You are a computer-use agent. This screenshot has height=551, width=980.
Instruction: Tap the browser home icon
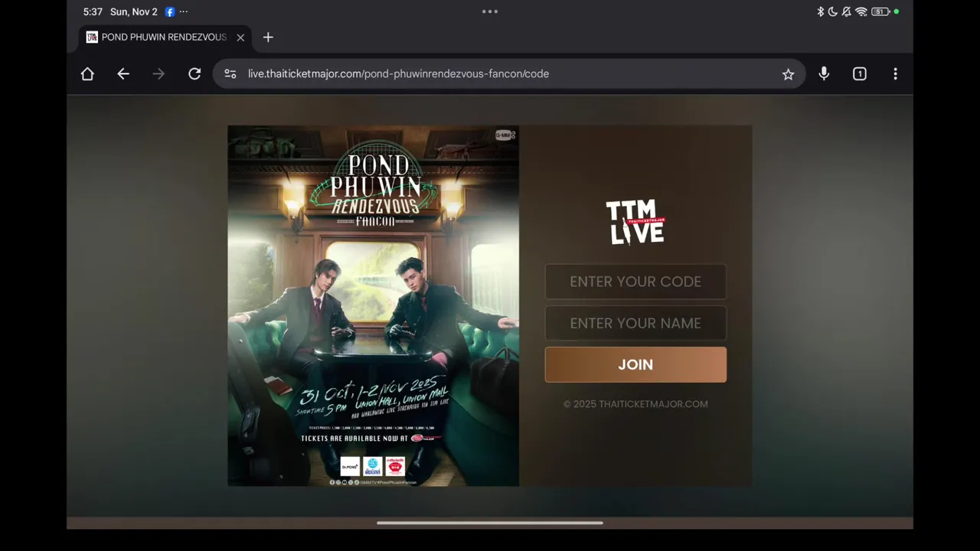pyautogui.click(x=87, y=74)
